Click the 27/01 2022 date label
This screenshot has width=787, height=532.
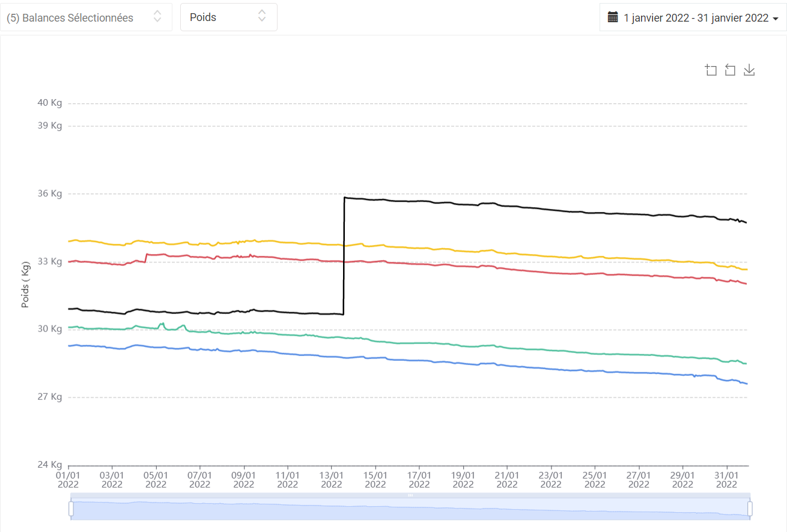[639, 479]
